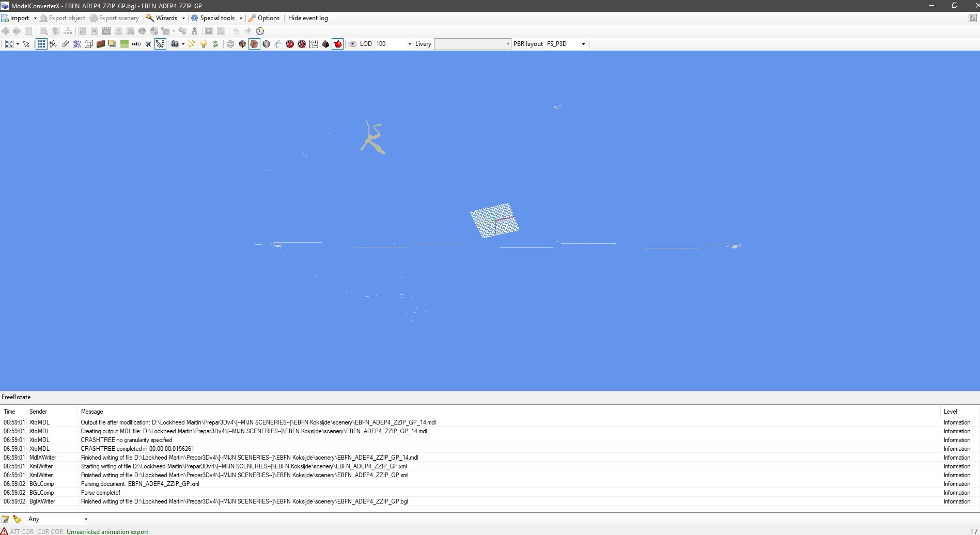Open the Wizards menu
Image resolution: width=980 pixels, height=535 pixels.
coord(166,18)
